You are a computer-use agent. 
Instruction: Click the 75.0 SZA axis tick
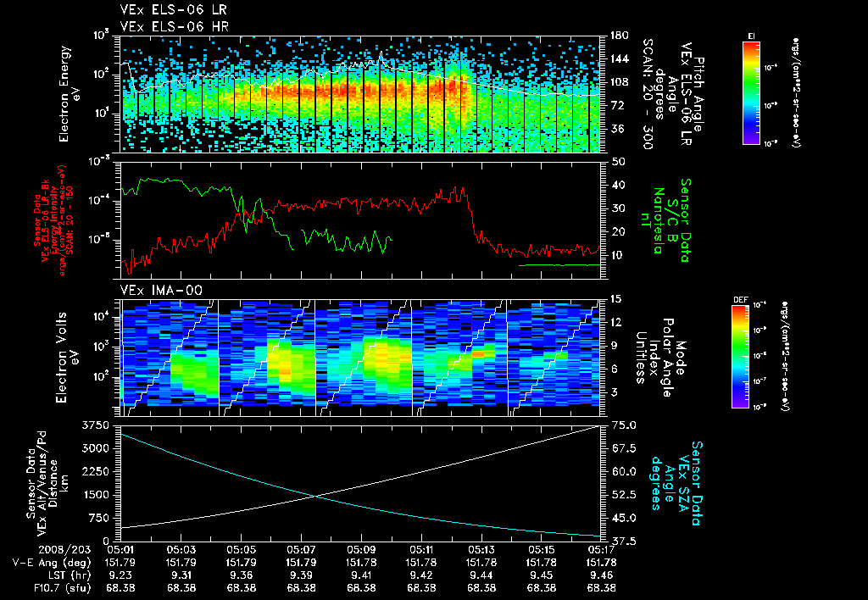click(623, 425)
